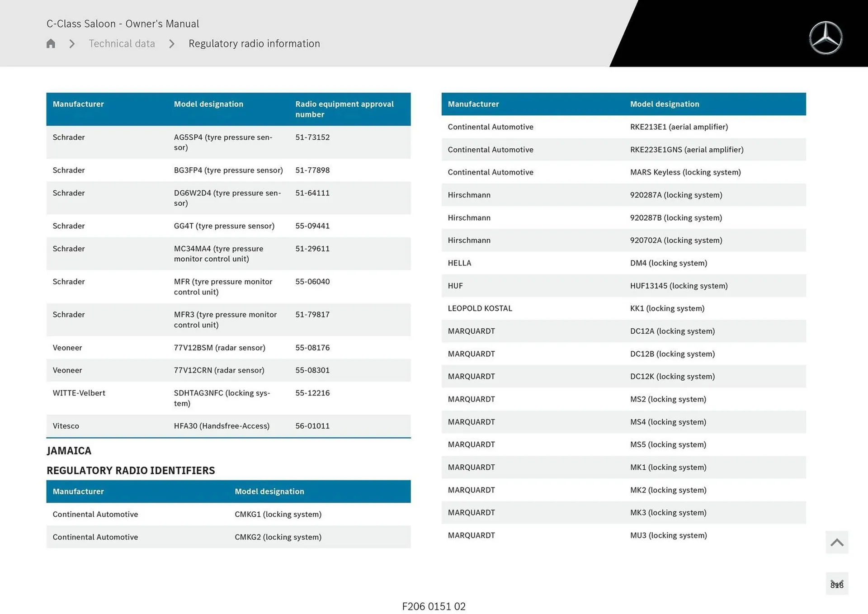Click chevron after the home icon
The image size is (868, 614).
pos(72,44)
